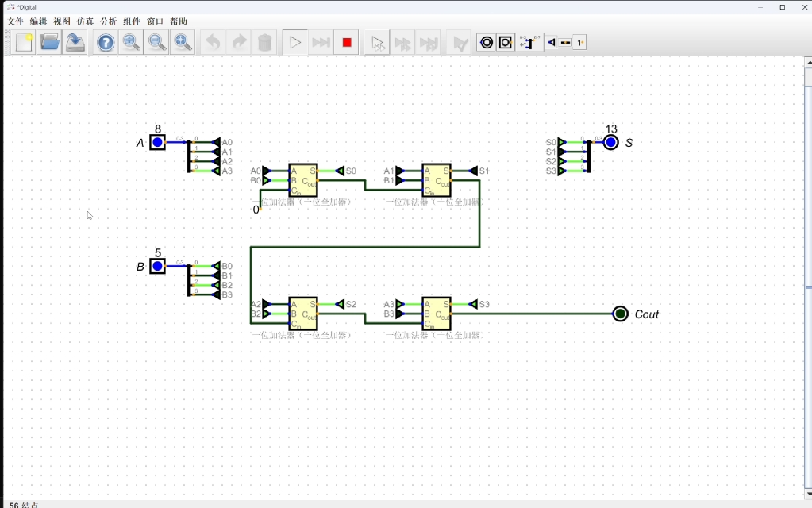This screenshot has height=508, width=812.
Task: Click the vertical scrollbar down arrow
Action: point(808,494)
